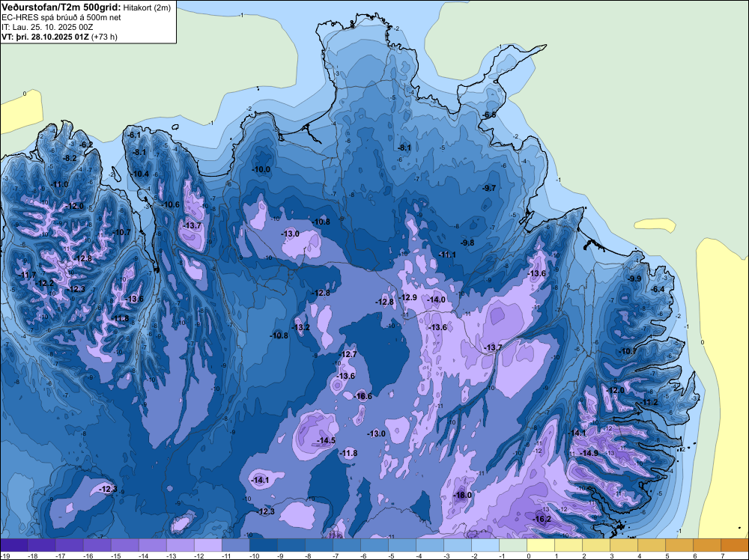Click the -10.4 temperature value on the map

click(x=141, y=174)
